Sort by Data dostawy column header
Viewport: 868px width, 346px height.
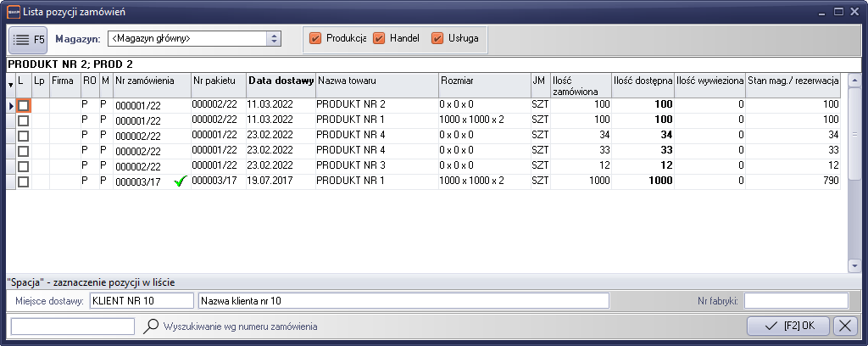tap(280, 80)
